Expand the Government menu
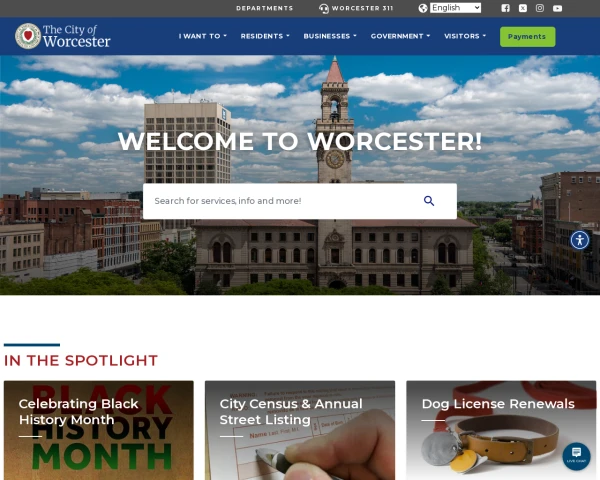Image resolution: width=600 pixels, height=480 pixels. pyautogui.click(x=400, y=36)
